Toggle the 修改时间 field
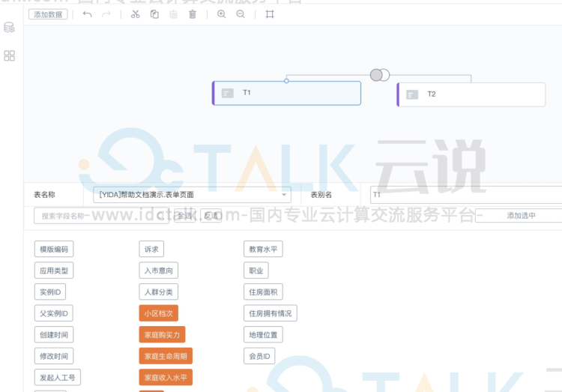This screenshot has width=562, height=392. (54, 356)
